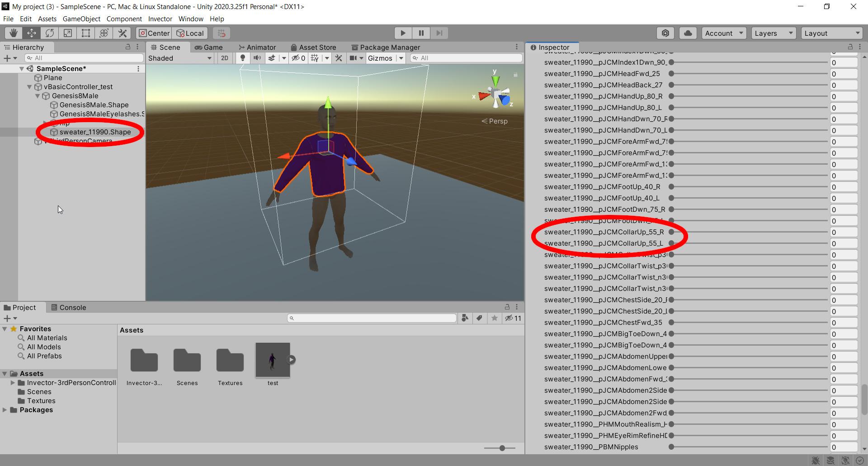868x466 pixels.
Task: Collapse Genesis8Male node
Action: pyautogui.click(x=38, y=96)
